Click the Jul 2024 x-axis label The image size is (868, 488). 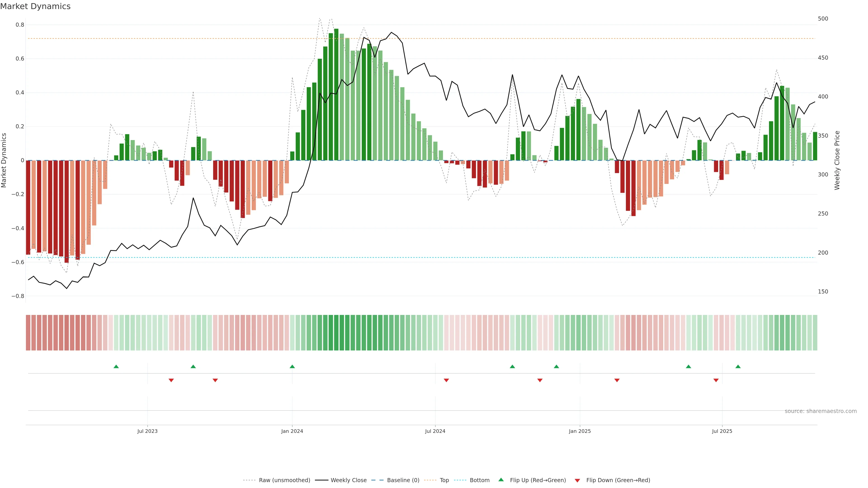click(x=435, y=431)
